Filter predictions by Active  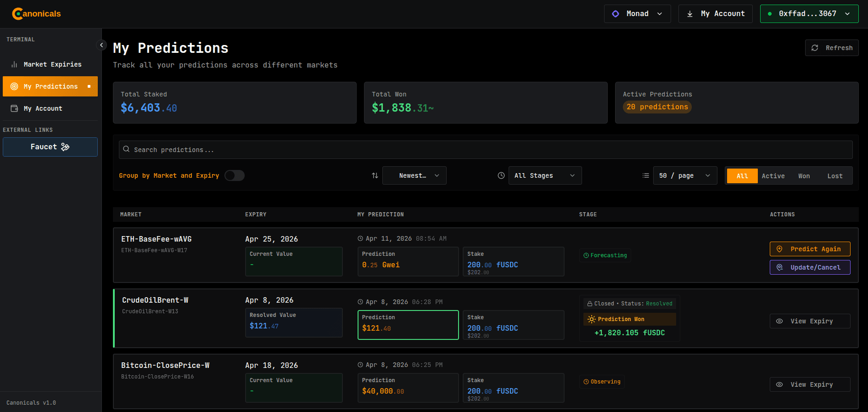click(x=773, y=176)
